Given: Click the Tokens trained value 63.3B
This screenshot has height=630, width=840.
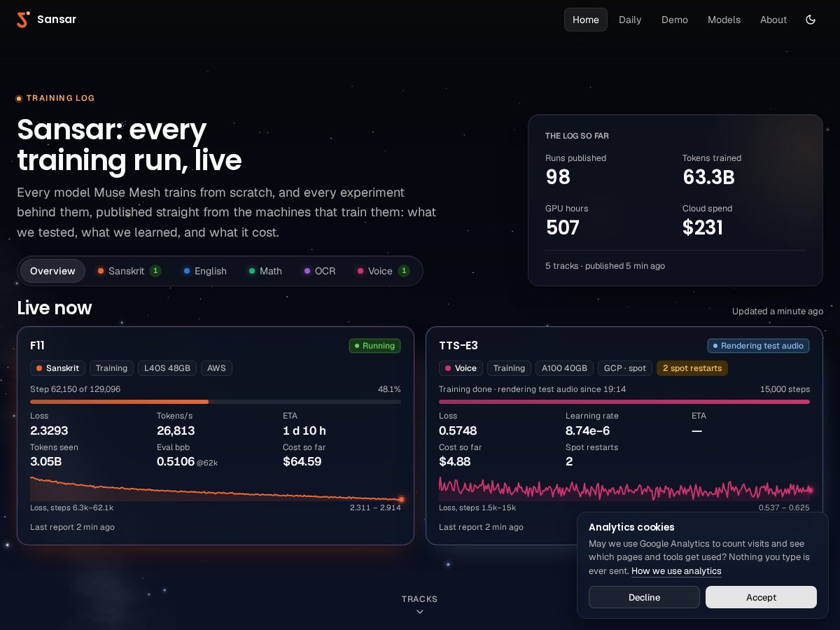Looking at the screenshot, I should point(708,177).
